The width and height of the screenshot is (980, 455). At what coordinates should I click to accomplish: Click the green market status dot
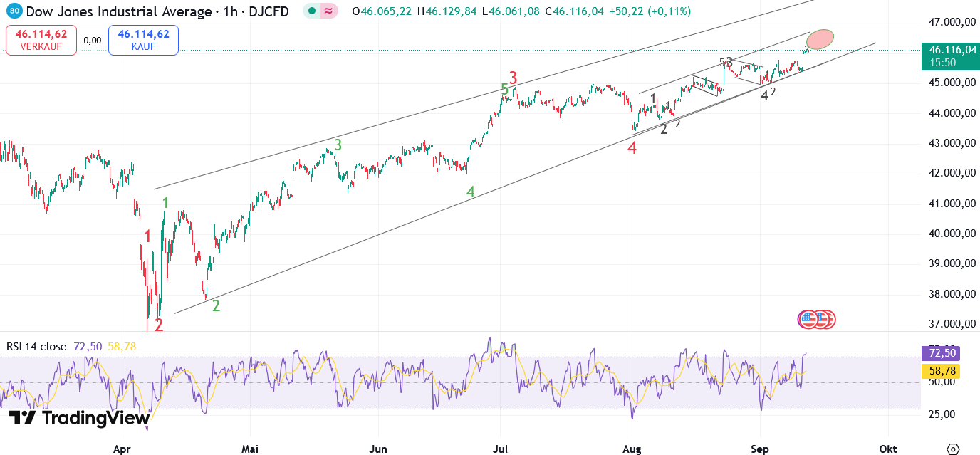coord(312,11)
